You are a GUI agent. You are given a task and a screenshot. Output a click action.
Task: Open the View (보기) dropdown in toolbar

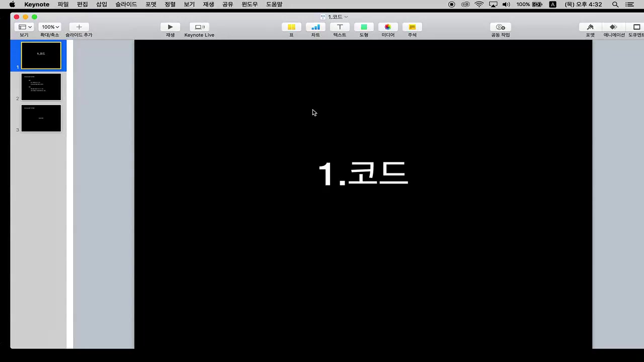coord(25,27)
